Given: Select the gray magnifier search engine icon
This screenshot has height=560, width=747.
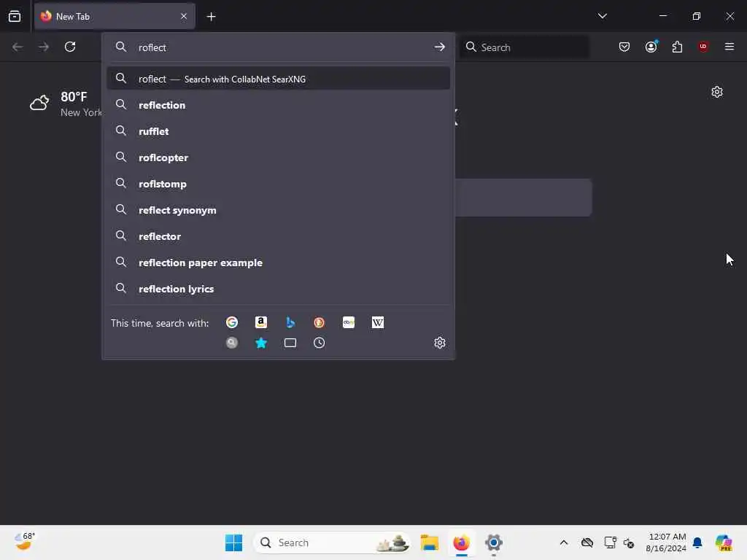Looking at the screenshot, I should [x=232, y=343].
